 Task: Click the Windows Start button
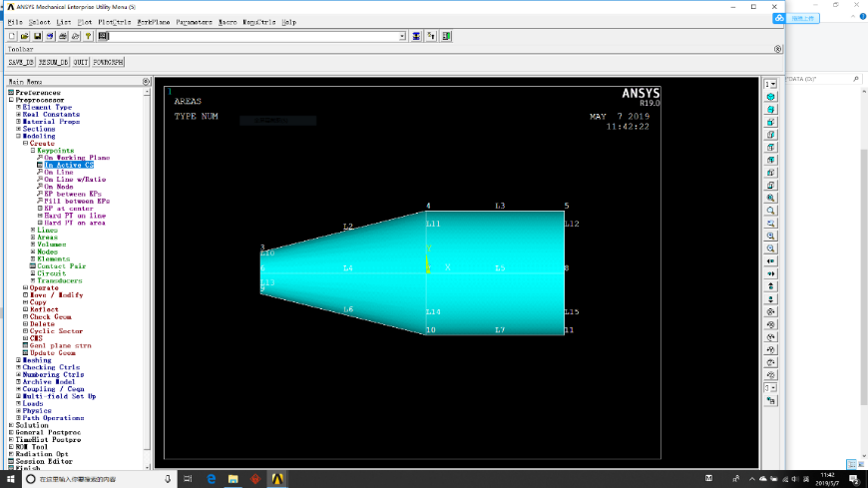[9, 479]
